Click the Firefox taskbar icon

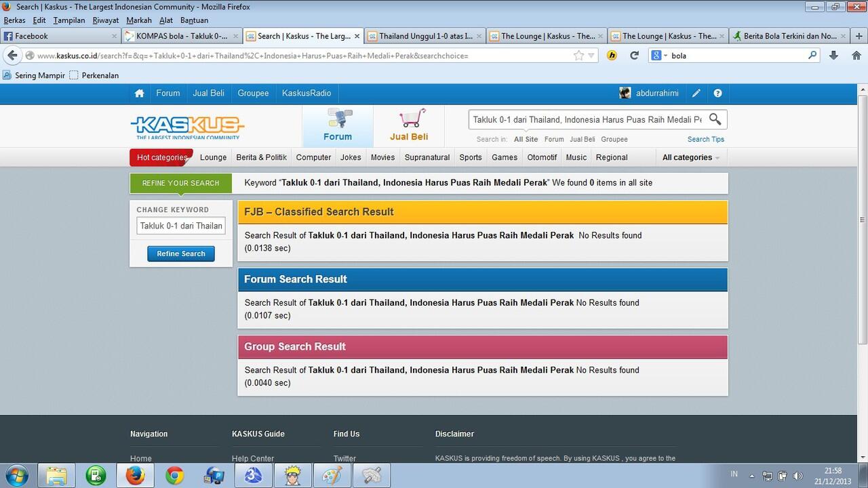point(135,476)
